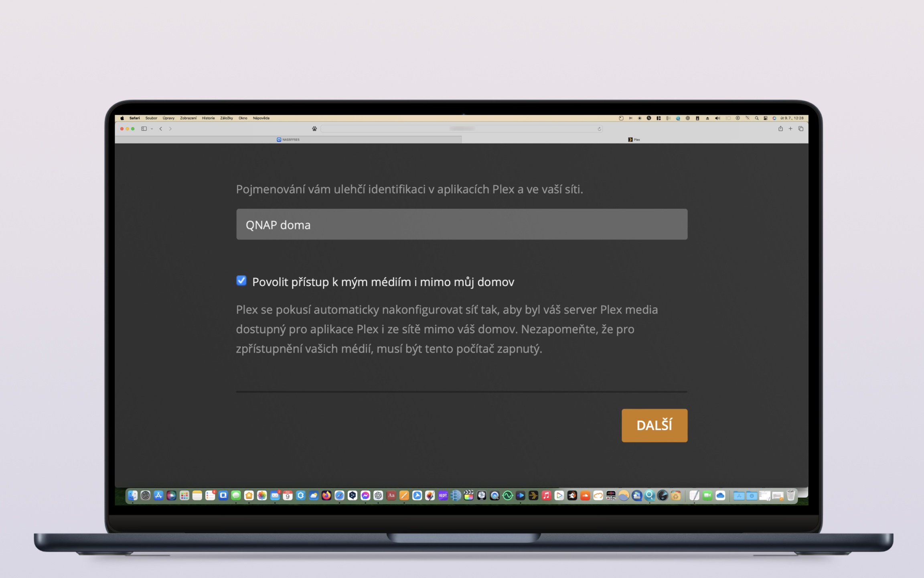Uncheck 'Povolit přístup k mým médiím' checkbox
924x578 pixels.
[241, 281]
